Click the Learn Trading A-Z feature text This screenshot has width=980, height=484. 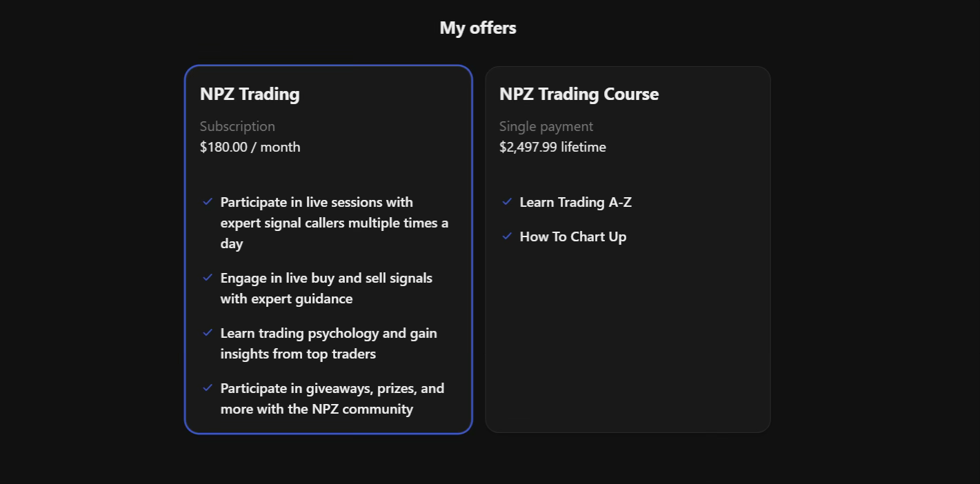click(x=575, y=202)
